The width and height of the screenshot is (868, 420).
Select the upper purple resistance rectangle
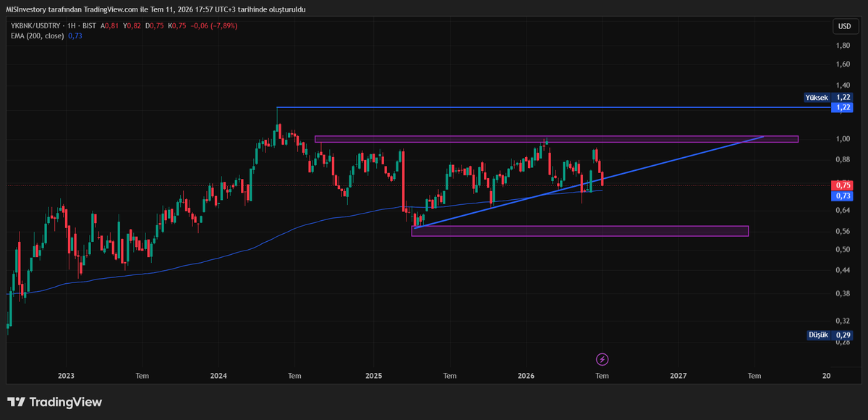click(556, 139)
